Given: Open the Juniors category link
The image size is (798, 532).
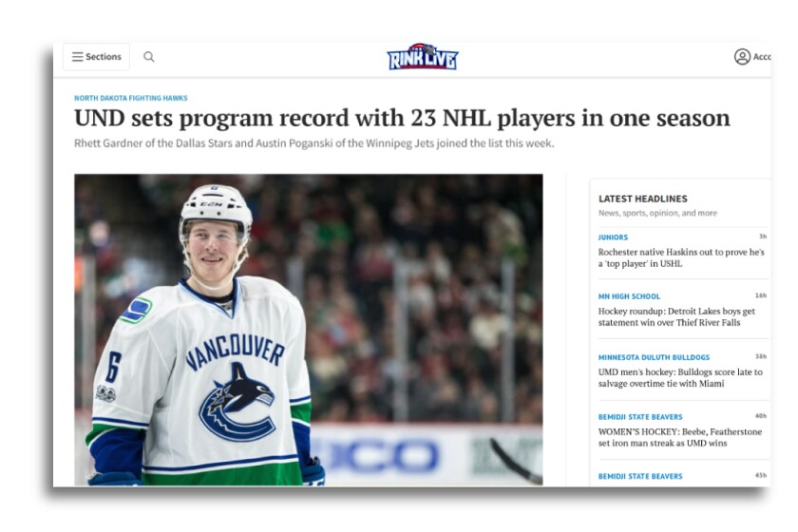Looking at the screenshot, I should (613, 237).
